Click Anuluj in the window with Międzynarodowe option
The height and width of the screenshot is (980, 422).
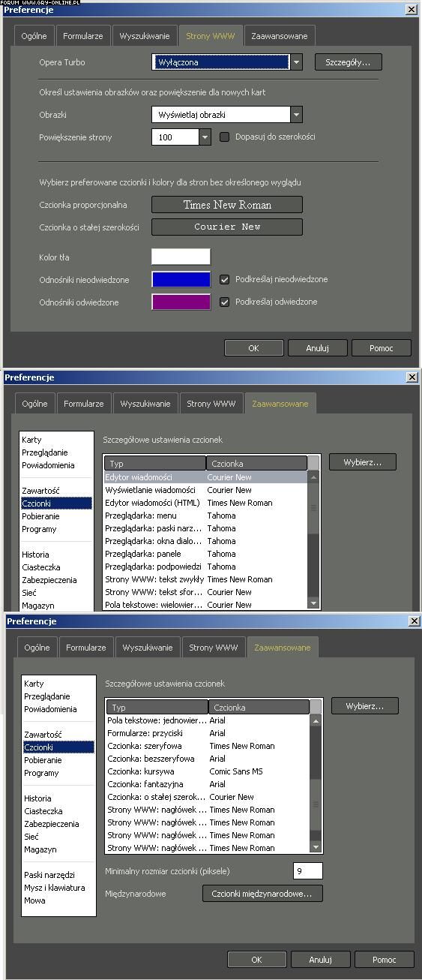(x=321, y=960)
